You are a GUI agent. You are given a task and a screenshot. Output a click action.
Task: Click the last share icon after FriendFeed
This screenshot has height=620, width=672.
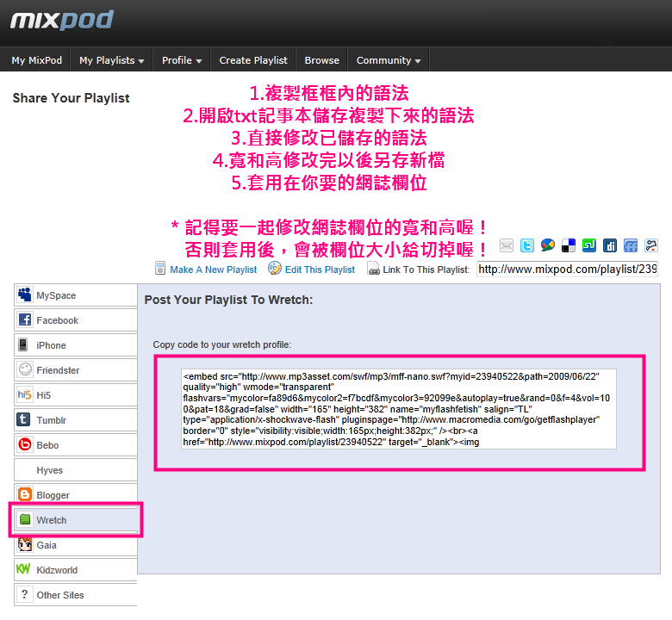click(x=651, y=245)
